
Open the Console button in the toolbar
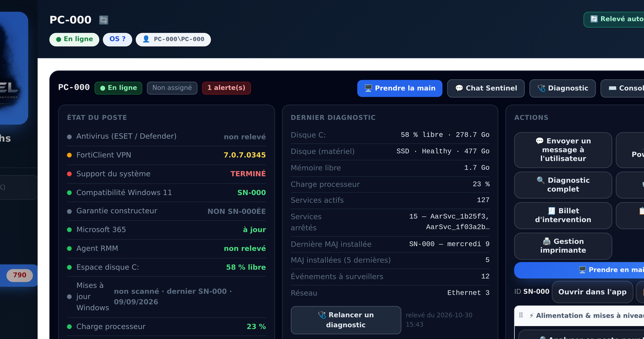click(x=623, y=88)
